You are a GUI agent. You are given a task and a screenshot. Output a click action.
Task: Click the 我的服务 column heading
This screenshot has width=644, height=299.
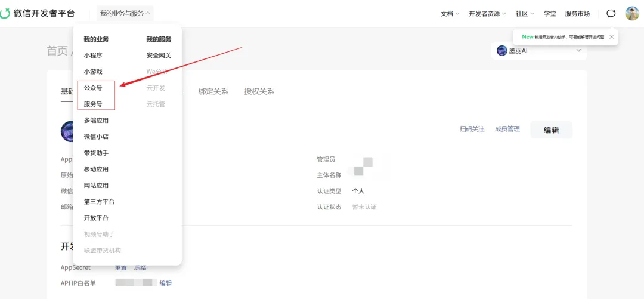pyautogui.click(x=159, y=39)
